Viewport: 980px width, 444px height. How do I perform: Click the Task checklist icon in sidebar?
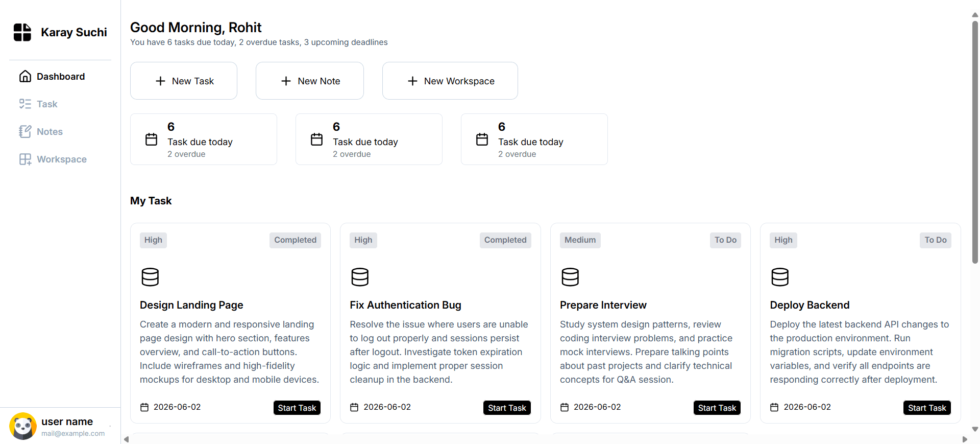[x=25, y=104]
